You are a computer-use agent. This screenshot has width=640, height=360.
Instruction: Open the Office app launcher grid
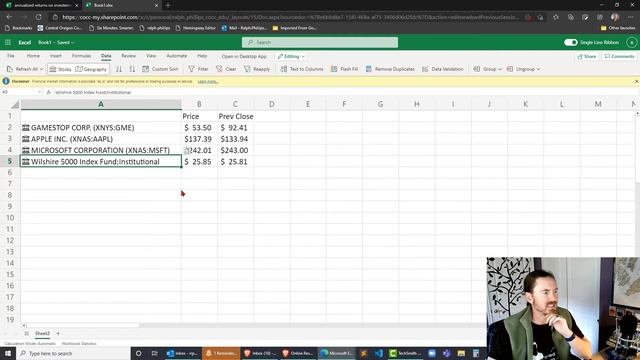pos(8,42)
